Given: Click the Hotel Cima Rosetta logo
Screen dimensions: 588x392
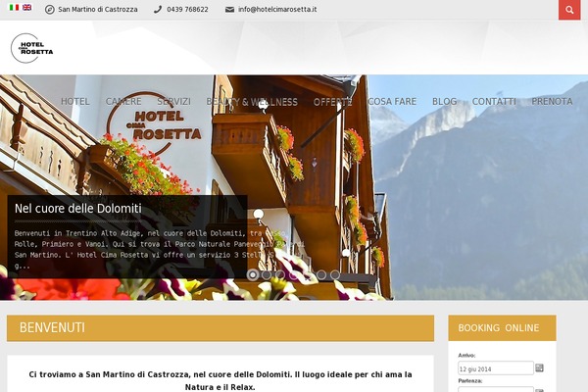Looking at the screenshot, I should (x=32, y=48).
